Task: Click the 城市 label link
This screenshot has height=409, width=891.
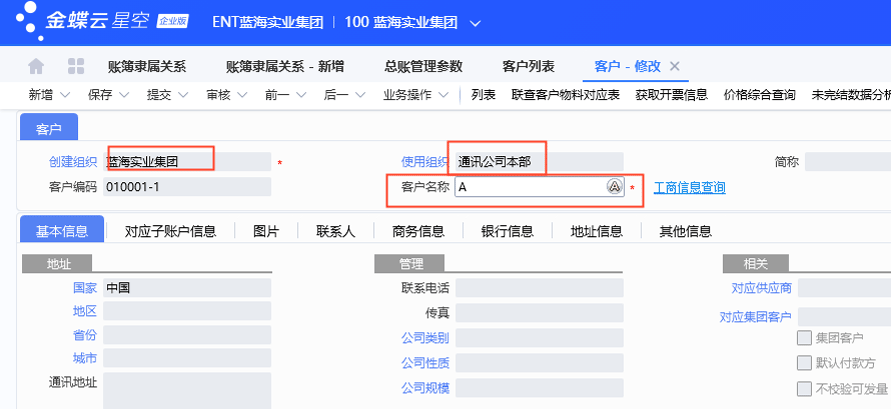Action: [85, 358]
